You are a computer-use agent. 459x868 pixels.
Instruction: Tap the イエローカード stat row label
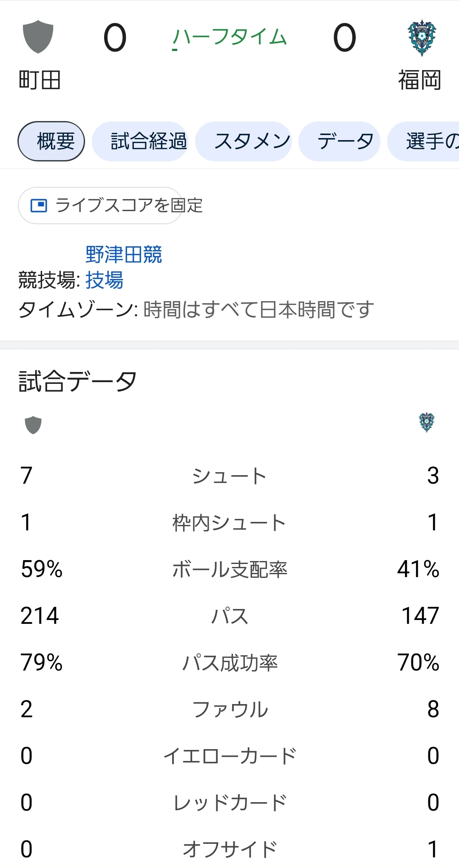click(229, 756)
